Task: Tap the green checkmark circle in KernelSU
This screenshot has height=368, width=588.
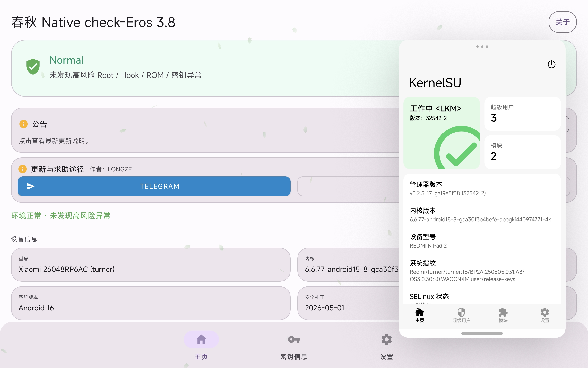Action: coord(457,147)
